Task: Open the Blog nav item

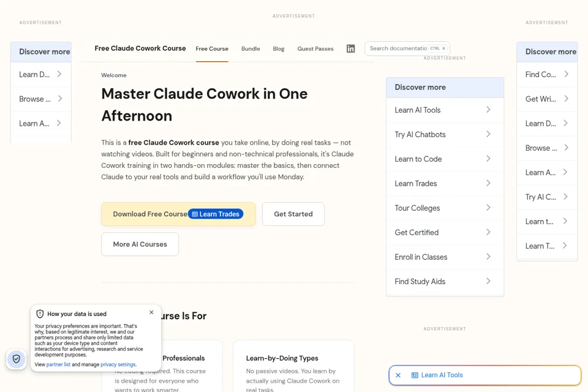Action: pyautogui.click(x=279, y=49)
